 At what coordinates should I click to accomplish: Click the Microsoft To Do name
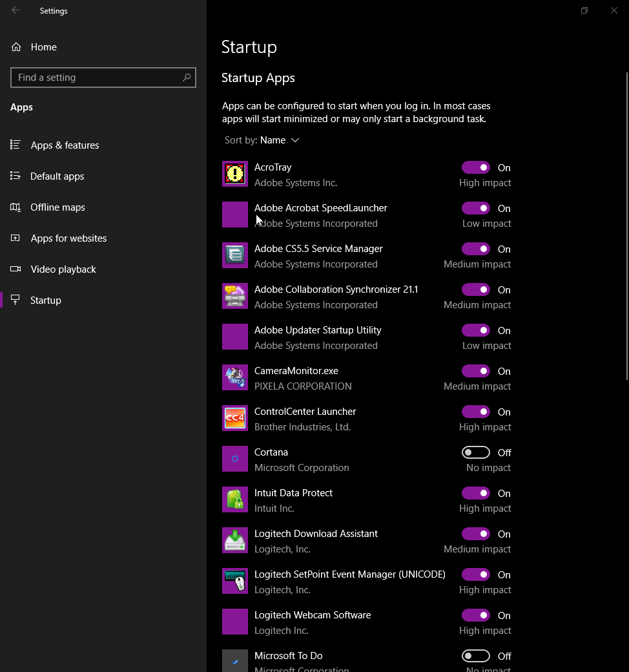(289, 656)
